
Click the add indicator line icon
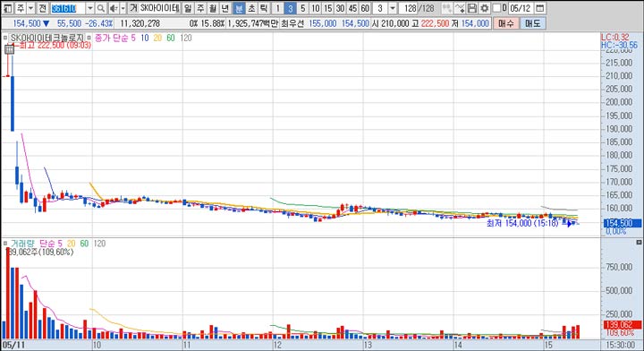coord(460,8)
